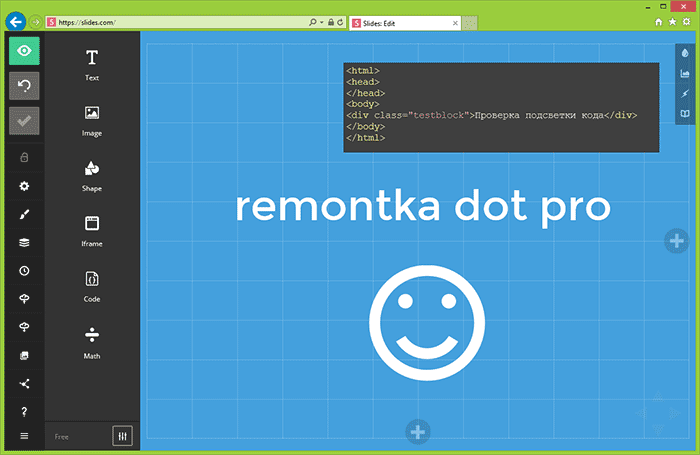700x455 pixels.
Task: Open the hamburger menu at sidebar bottom
Action: pos(24,436)
